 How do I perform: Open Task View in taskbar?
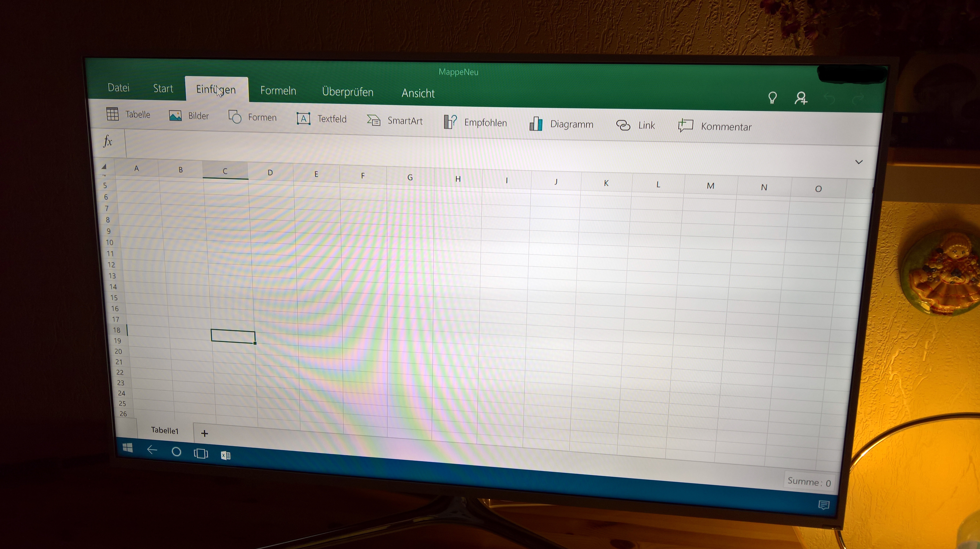[201, 453]
